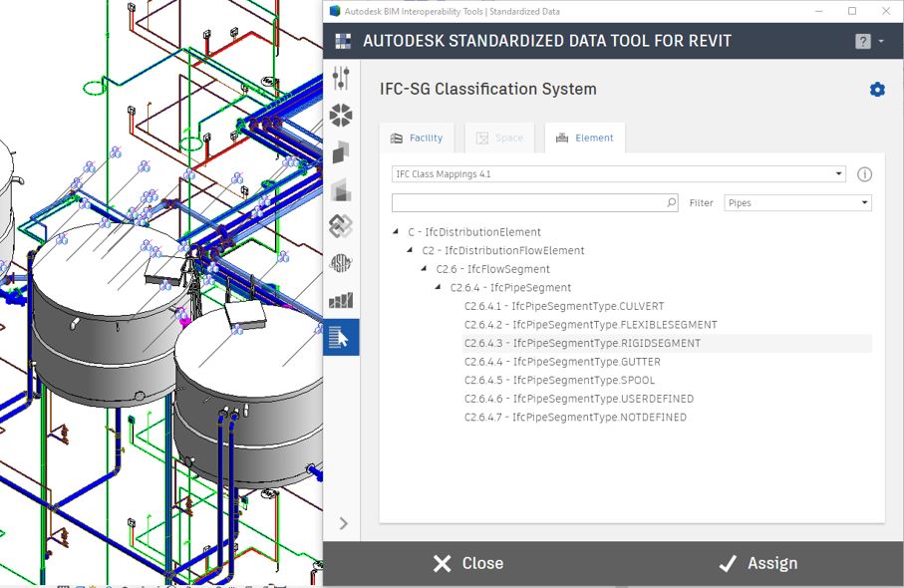Open settings with the blue gear icon
The width and height of the screenshot is (904, 588).
click(x=877, y=90)
